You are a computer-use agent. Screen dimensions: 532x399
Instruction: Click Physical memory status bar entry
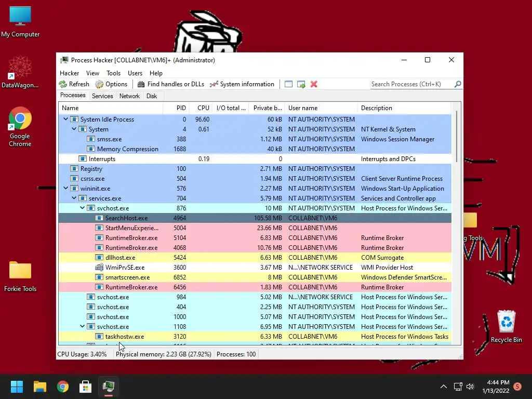(164, 354)
